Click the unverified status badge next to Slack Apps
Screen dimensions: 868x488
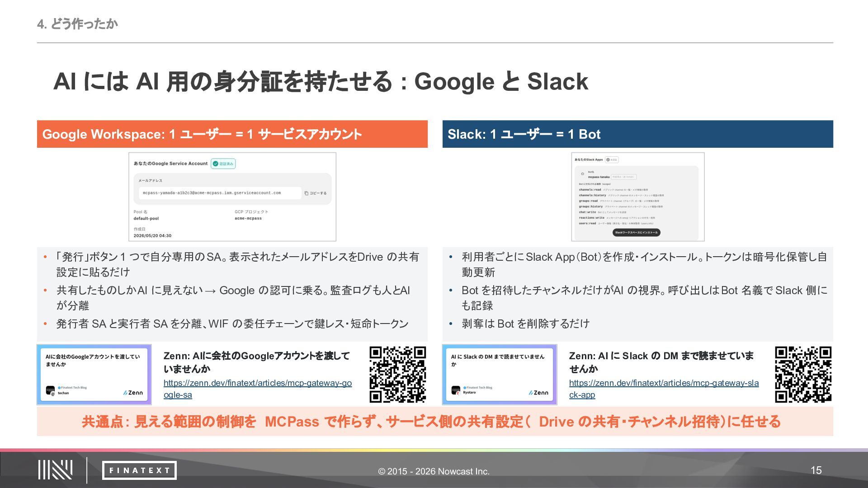tap(612, 160)
